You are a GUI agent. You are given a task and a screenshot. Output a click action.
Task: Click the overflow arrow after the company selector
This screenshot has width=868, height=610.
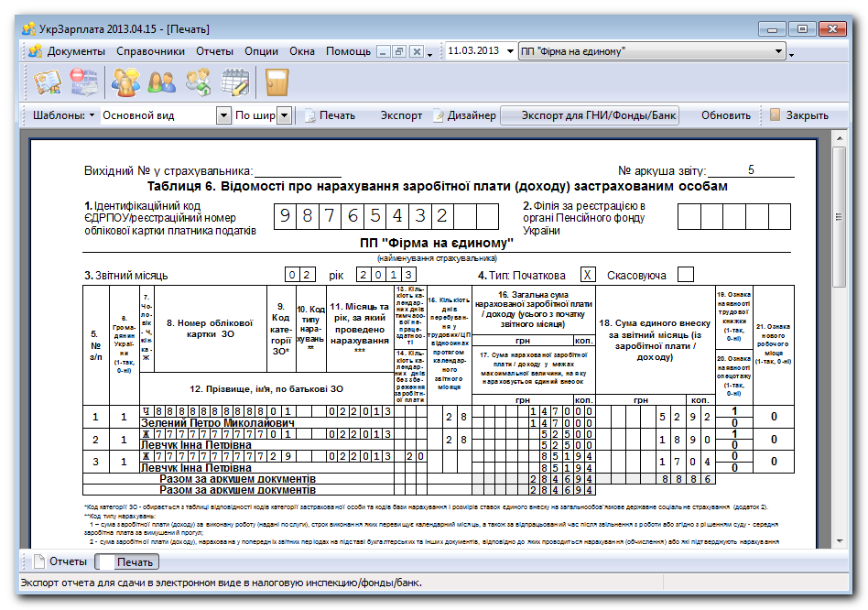pos(792,54)
